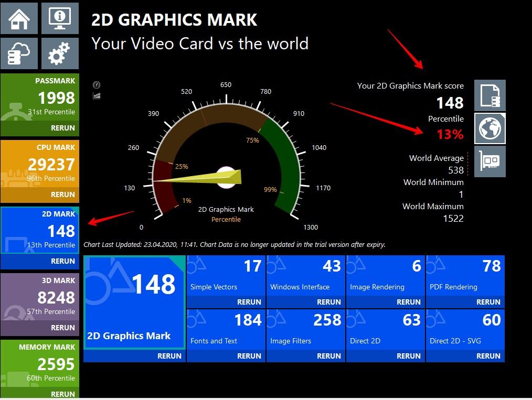Rerun the CPU Mark test
Viewport: 532px width, 400px height.
pos(63,194)
